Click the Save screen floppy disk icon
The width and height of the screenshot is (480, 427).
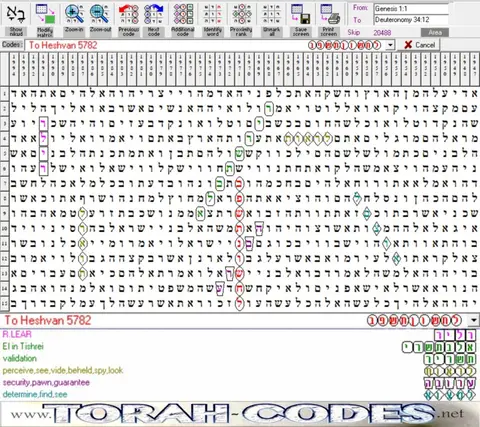point(301,14)
